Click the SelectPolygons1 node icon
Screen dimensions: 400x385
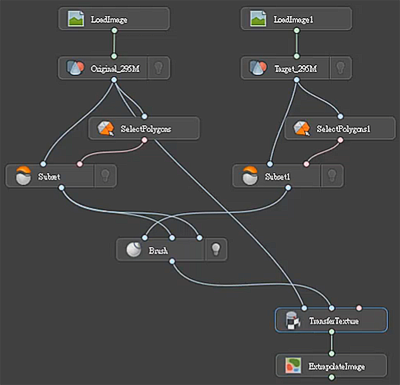point(302,128)
